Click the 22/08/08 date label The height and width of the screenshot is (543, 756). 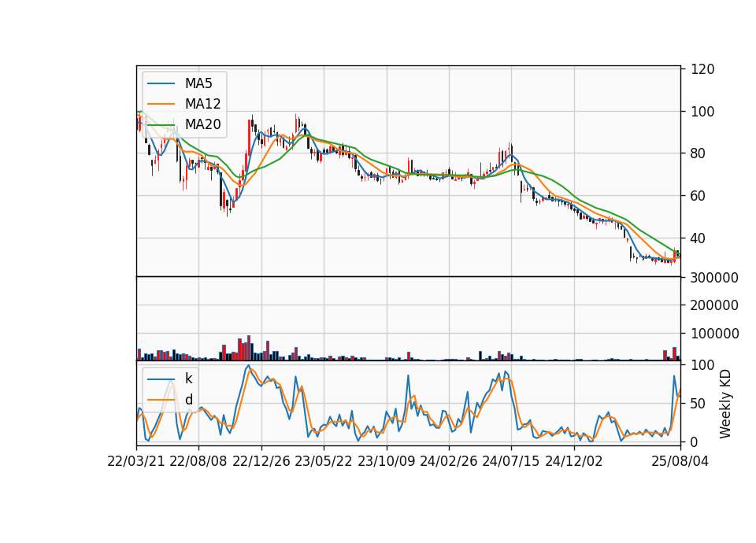pos(198,461)
